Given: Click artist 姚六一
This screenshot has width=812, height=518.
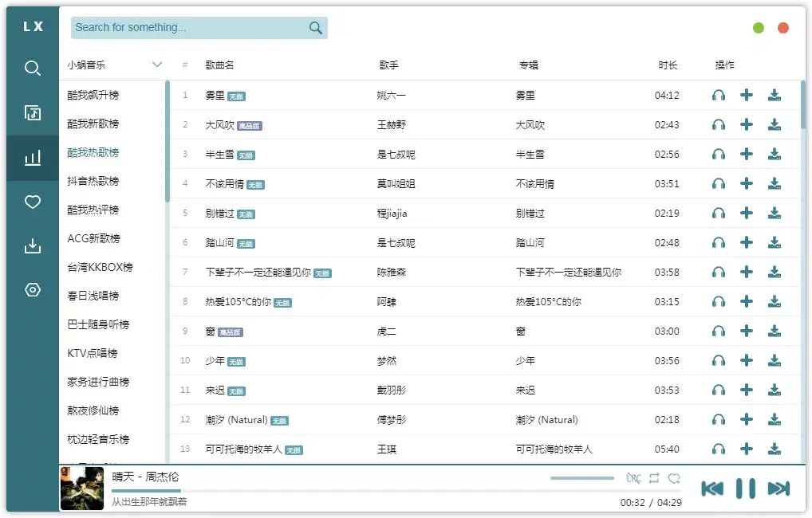Looking at the screenshot, I should click(391, 95).
